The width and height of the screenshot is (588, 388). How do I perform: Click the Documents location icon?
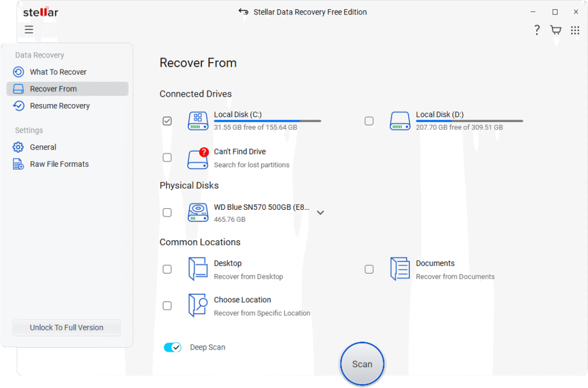tap(400, 269)
